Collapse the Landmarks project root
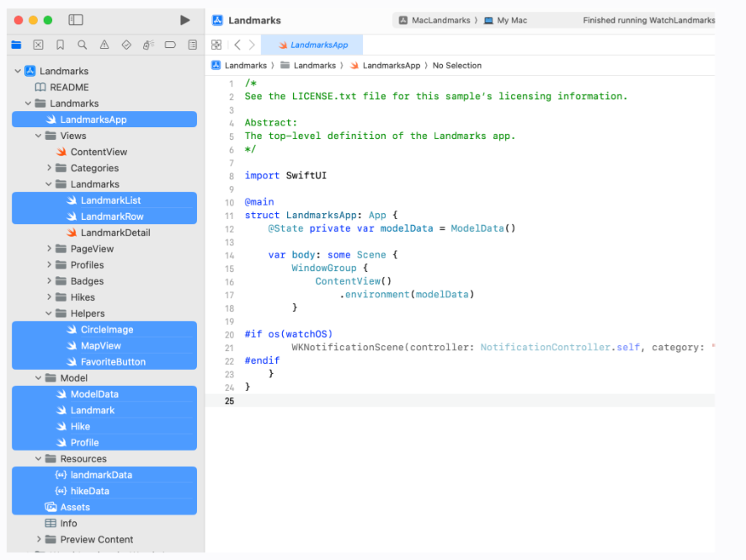Image resolution: width=746 pixels, height=560 pixels. click(x=18, y=72)
